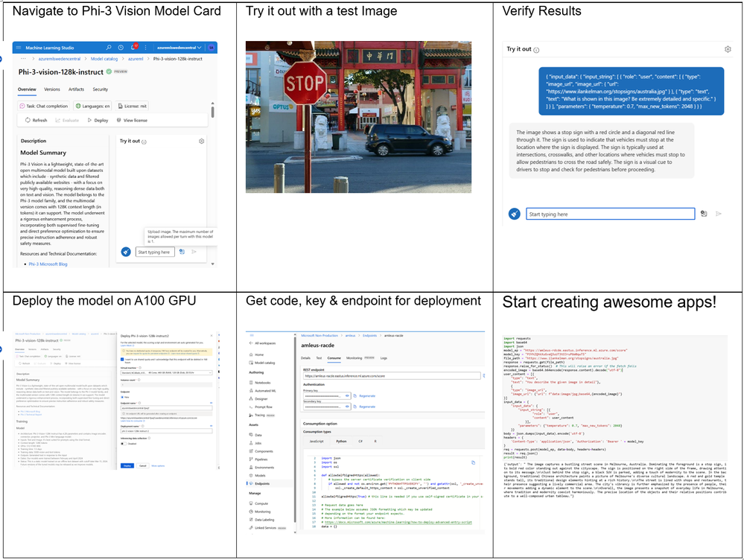
Task: Select the C# consumption type tab
Action: 360,442
